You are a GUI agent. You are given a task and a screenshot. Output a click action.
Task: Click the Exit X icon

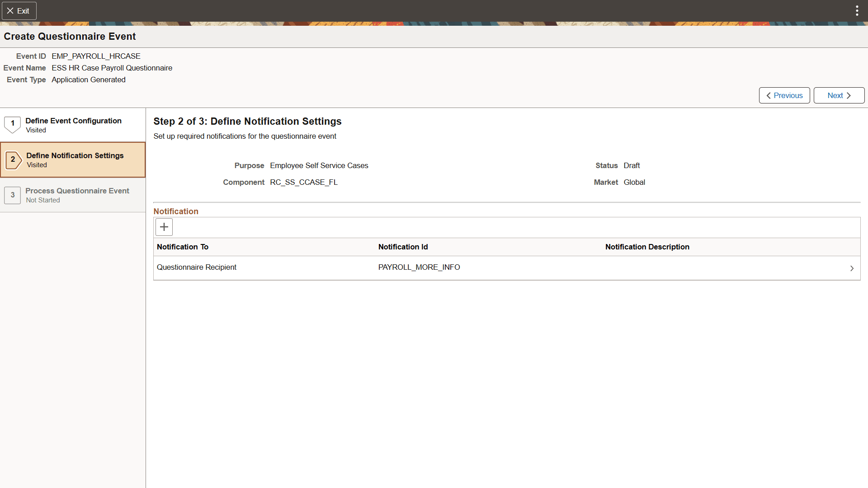(10, 10)
